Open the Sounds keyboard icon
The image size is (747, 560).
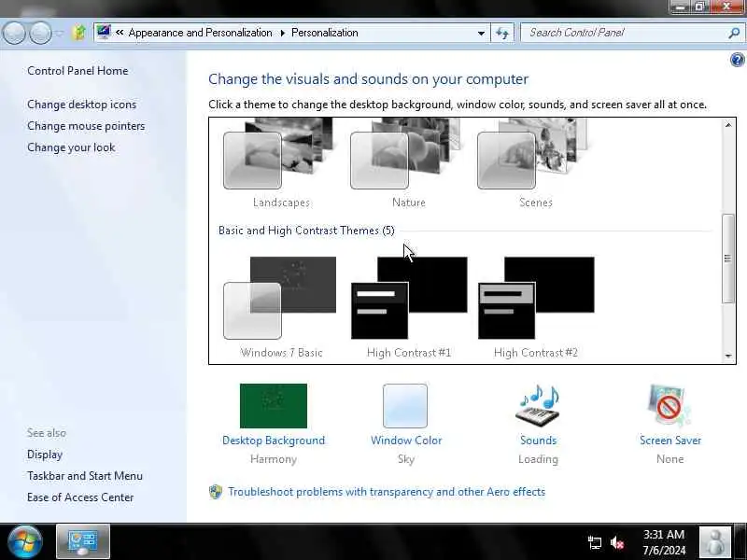[x=538, y=405]
